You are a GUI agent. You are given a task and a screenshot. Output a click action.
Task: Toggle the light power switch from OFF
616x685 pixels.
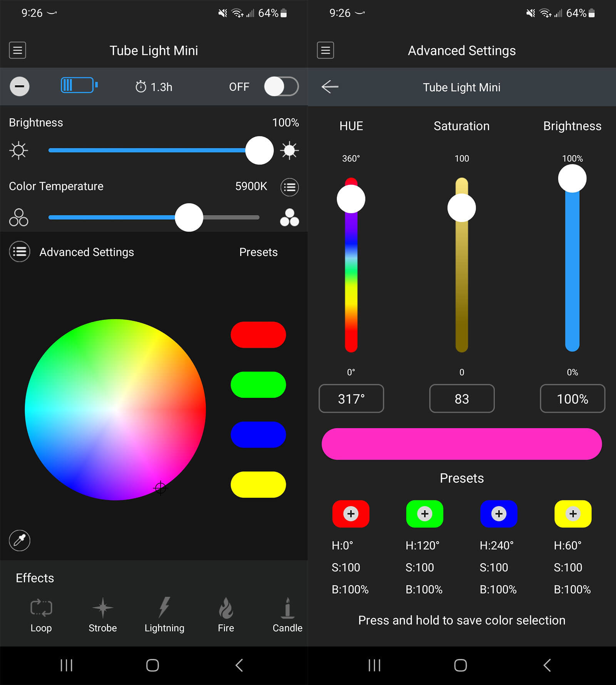point(281,87)
